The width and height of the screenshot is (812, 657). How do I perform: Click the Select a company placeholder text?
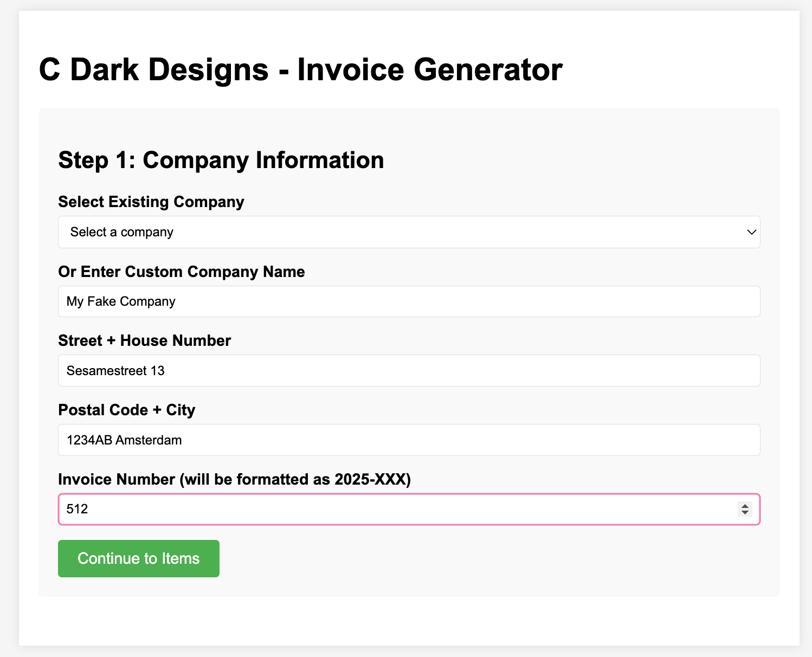122,232
